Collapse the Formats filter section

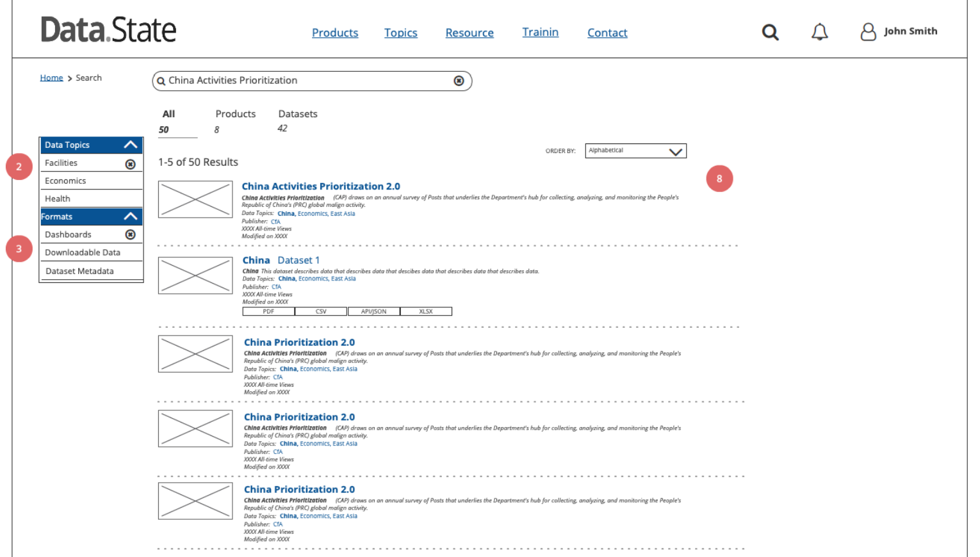(131, 216)
